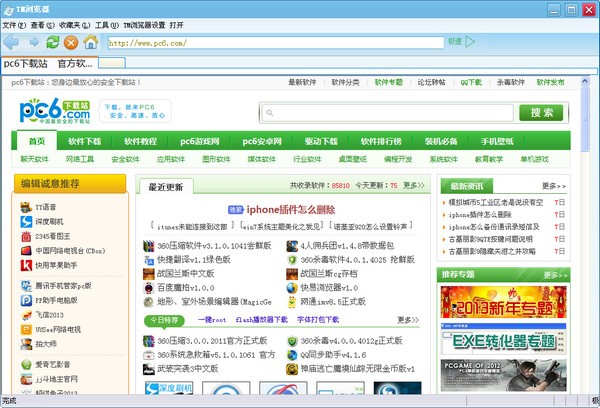This screenshot has height=408, width=600.
Task: Click the browser Forward arrow button
Action: (34, 42)
